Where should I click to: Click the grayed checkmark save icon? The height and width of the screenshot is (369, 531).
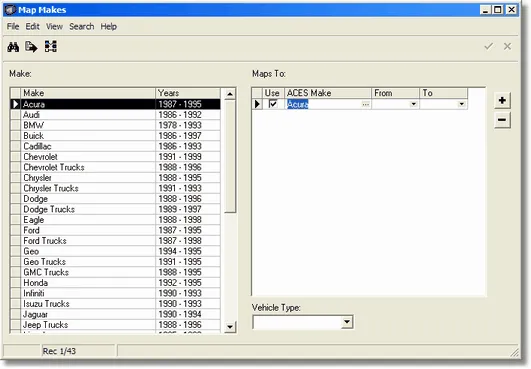point(488,46)
